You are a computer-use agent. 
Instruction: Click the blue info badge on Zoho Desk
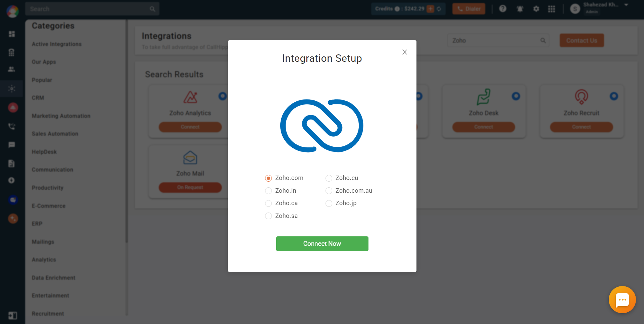pos(516,96)
